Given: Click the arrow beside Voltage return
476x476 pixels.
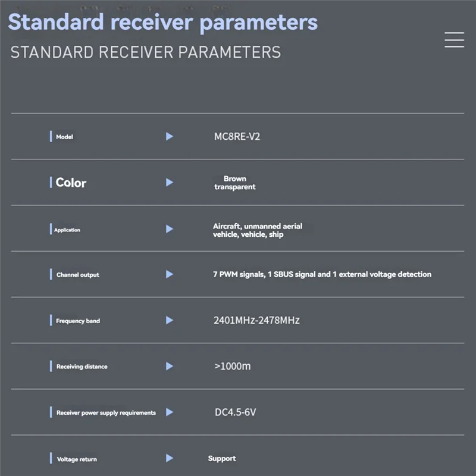Looking at the screenshot, I should 170,458.
